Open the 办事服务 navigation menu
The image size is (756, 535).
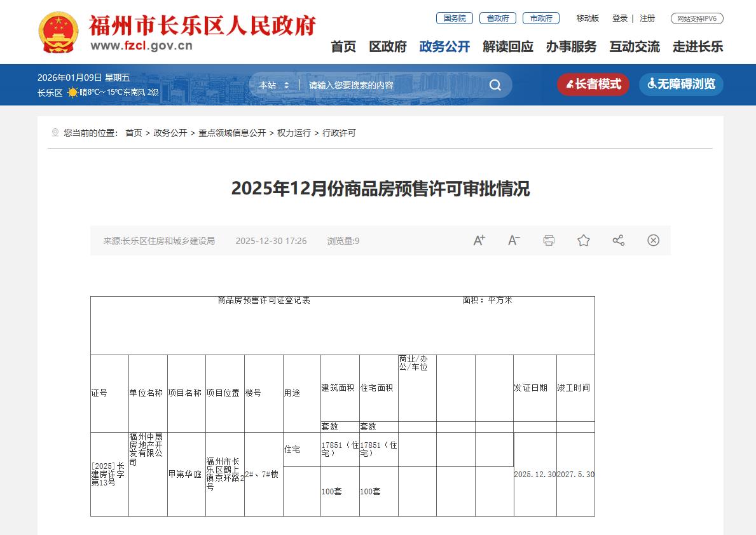[x=571, y=46]
